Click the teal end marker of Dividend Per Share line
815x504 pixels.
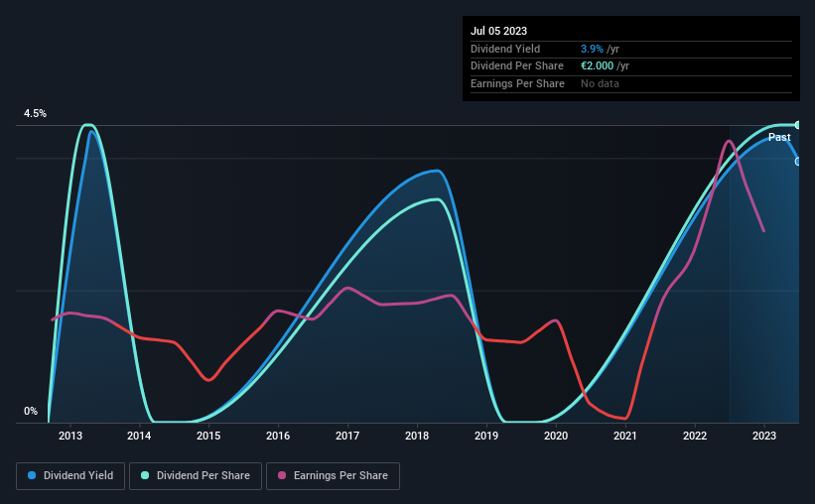coord(798,125)
